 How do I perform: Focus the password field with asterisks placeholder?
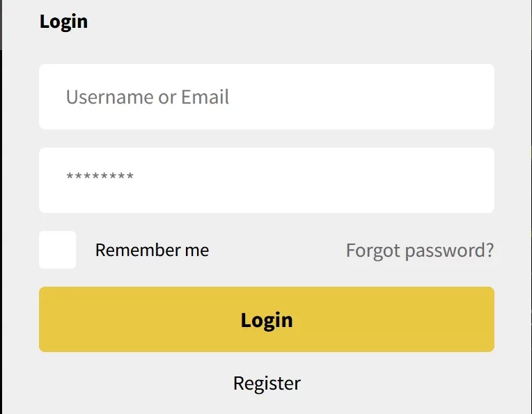266,180
